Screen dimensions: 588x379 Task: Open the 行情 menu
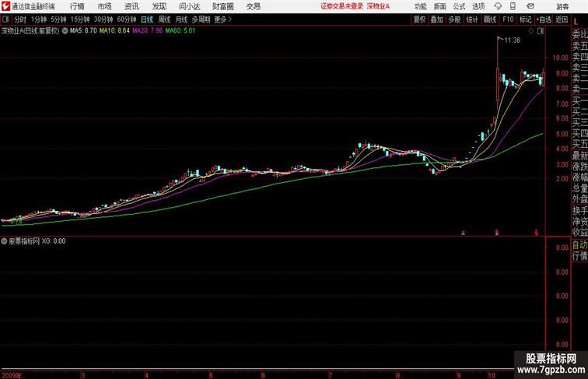[x=77, y=6]
